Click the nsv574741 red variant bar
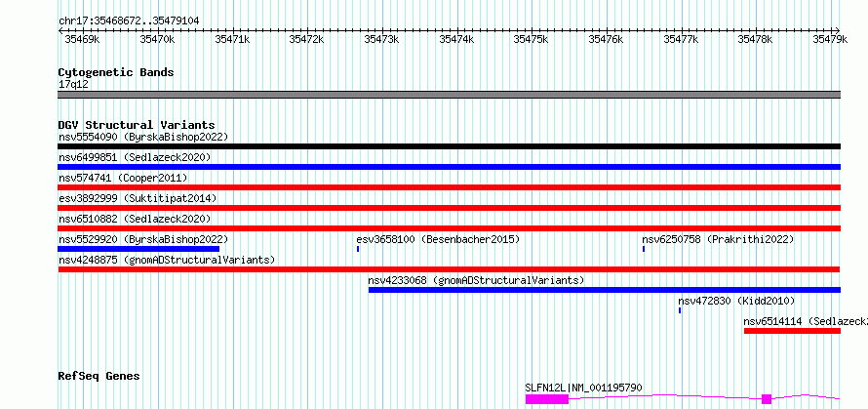Image resolution: width=868 pixels, height=409 pixels. point(449,187)
